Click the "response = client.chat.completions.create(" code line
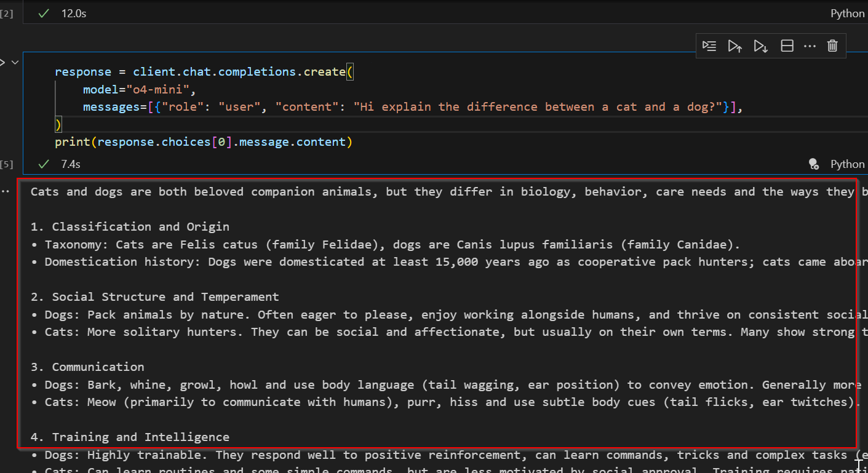The image size is (868, 473). pyautogui.click(x=204, y=72)
